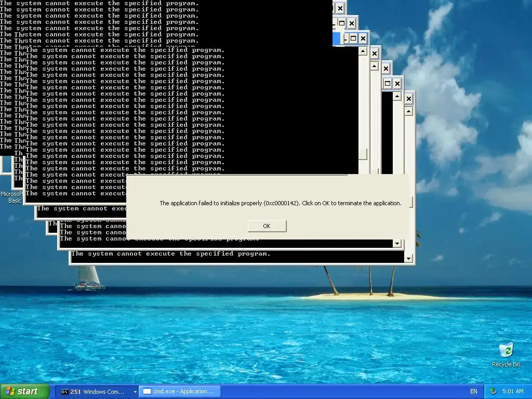Click scroll-up arrow of the front-most console window
Viewport: 532px width, 399px height.
tap(409, 111)
